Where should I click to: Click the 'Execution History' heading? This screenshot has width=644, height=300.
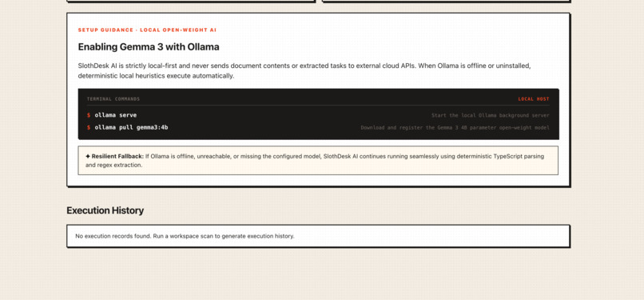point(105,210)
